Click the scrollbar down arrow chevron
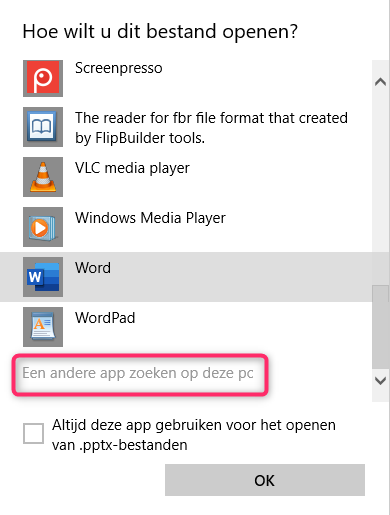The width and height of the screenshot is (390, 515). [381, 381]
